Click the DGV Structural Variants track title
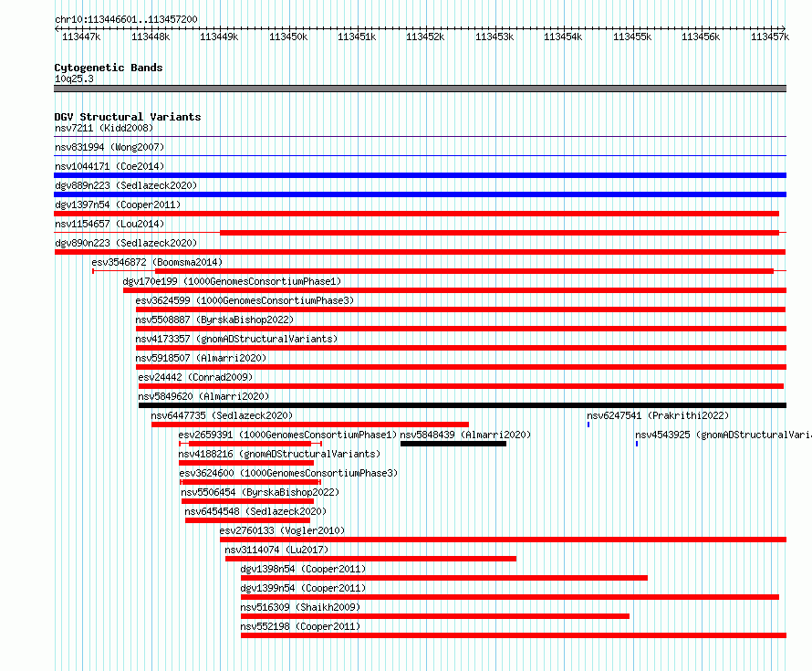The width and height of the screenshot is (812, 671). coord(128,117)
